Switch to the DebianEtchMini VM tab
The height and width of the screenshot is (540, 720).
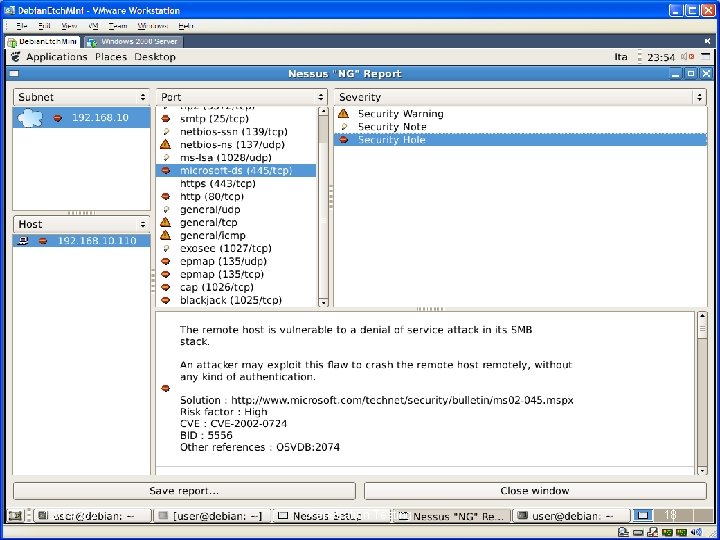pyautogui.click(x=43, y=42)
